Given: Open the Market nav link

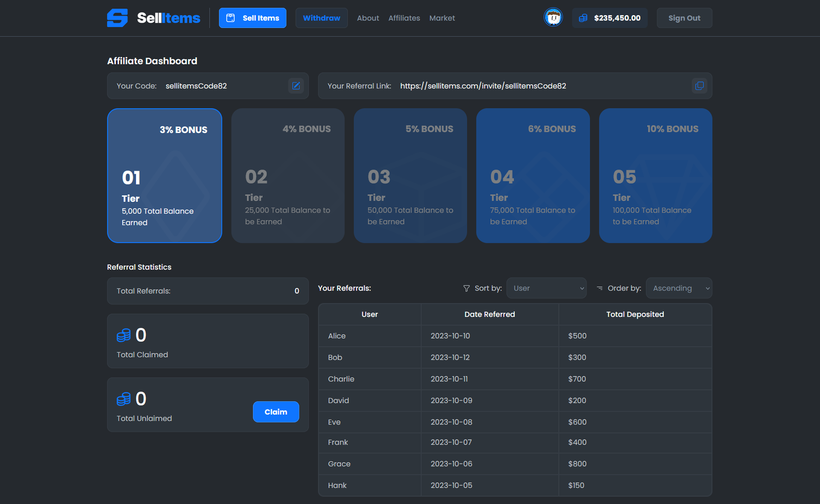Looking at the screenshot, I should pyautogui.click(x=442, y=18).
